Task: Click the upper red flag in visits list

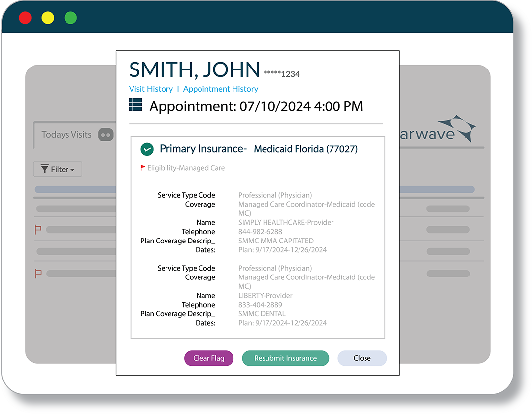Action: pos(38,230)
